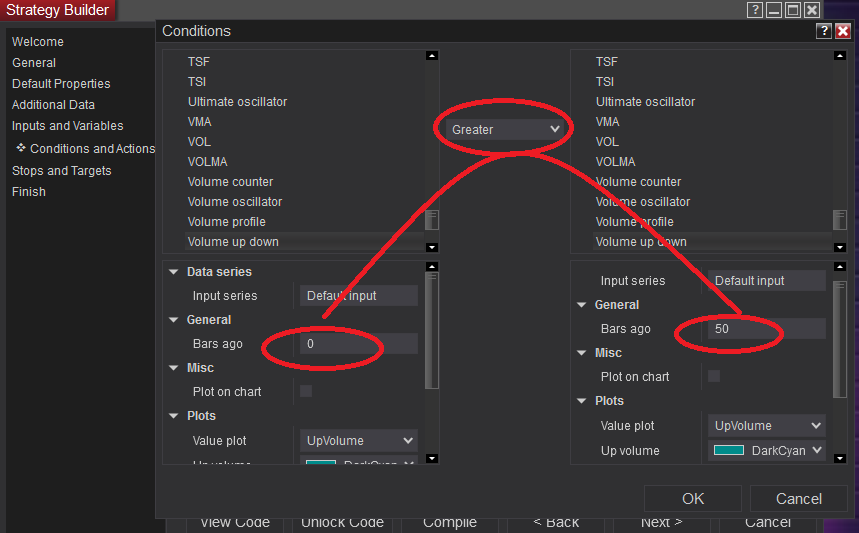Collapse right Misc section

[582, 353]
